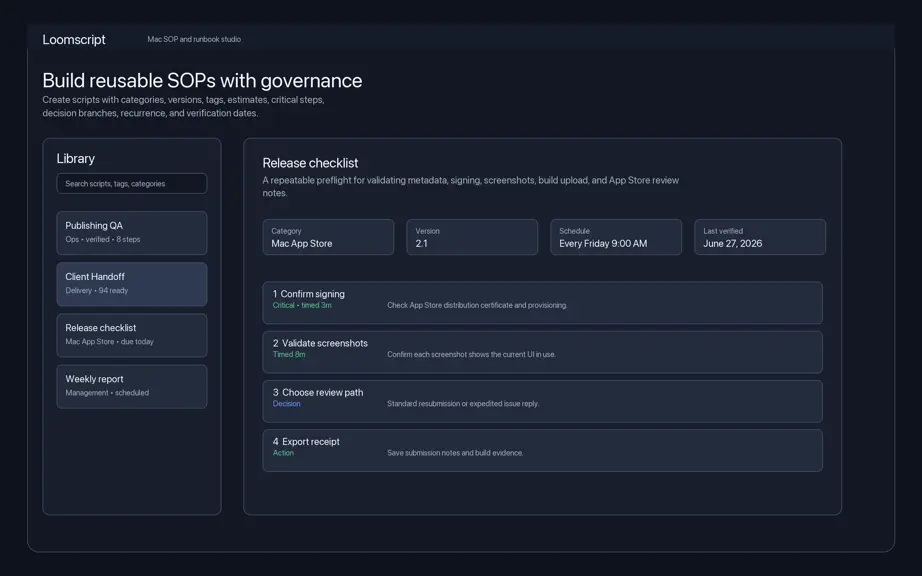Click the Last verified June 27, 2026 field

[760, 237]
